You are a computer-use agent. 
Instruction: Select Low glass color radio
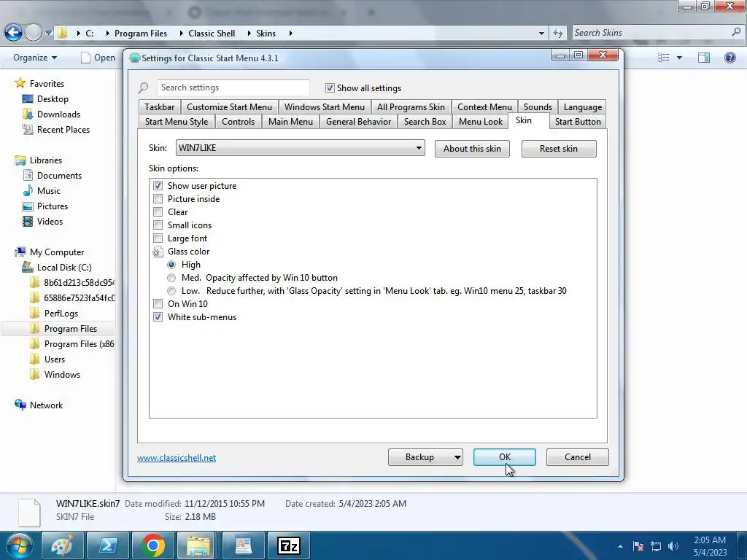171,290
